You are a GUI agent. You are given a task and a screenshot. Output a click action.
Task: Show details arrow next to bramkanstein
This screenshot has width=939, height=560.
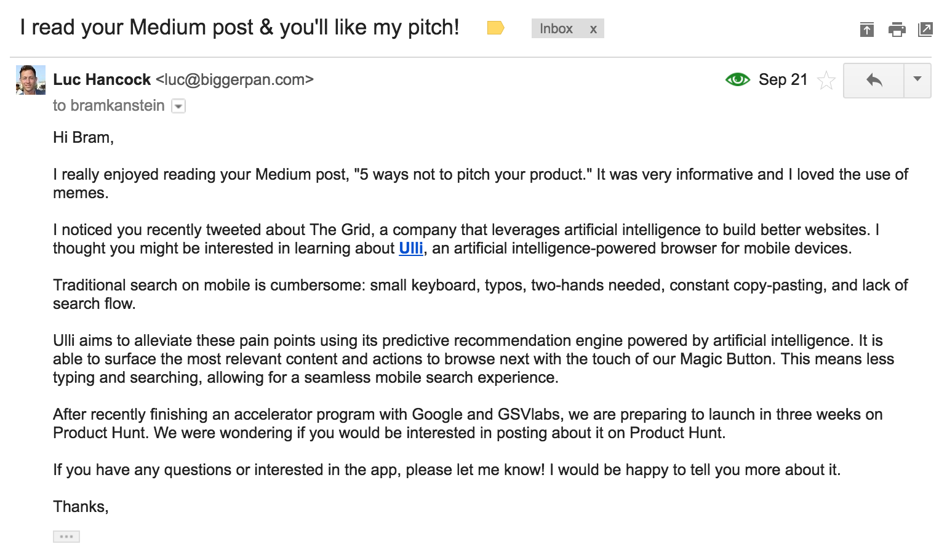tap(178, 106)
